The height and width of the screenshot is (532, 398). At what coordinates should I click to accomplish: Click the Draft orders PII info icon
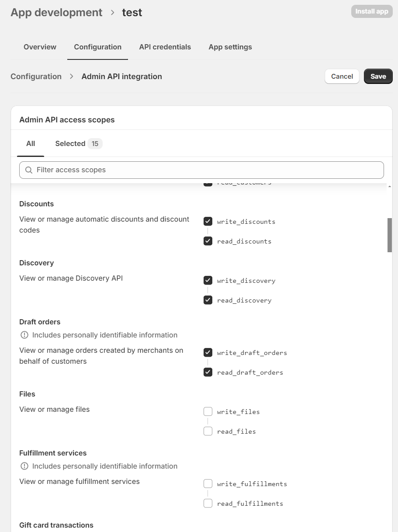click(24, 335)
